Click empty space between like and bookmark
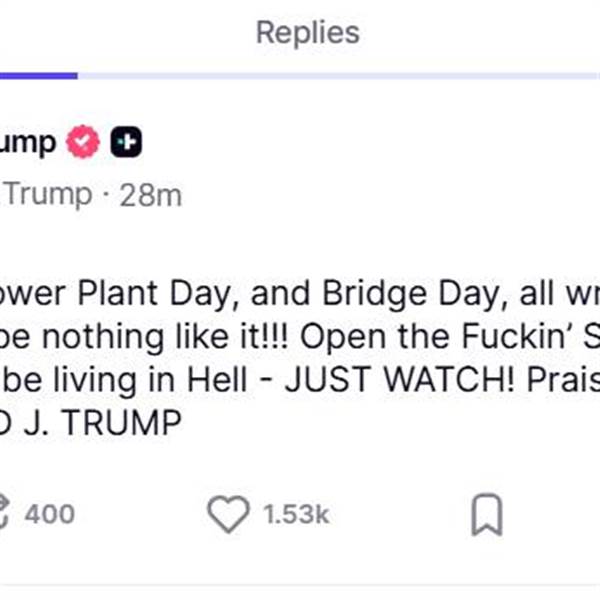 400,515
